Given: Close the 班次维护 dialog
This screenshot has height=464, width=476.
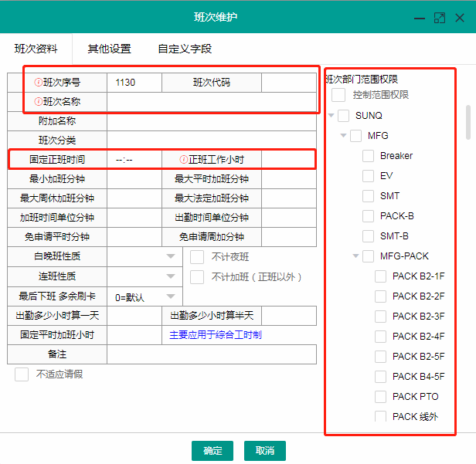Looking at the screenshot, I should [x=459, y=17].
